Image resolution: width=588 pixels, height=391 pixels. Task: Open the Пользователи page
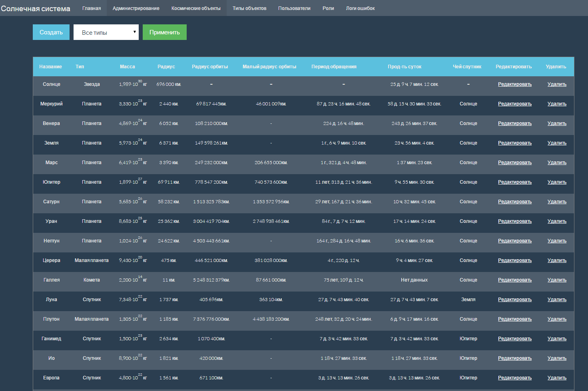(294, 8)
